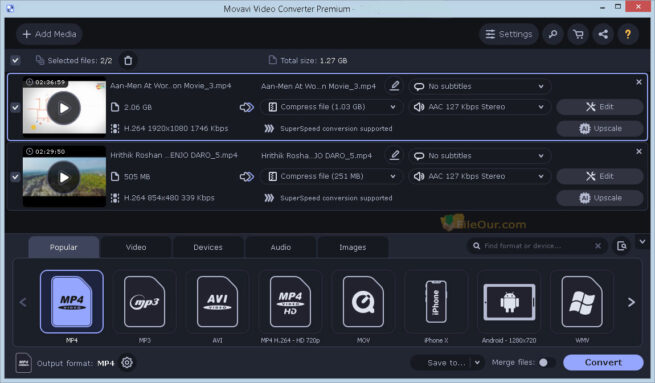Image resolution: width=655 pixels, height=383 pixels.
Task: Expand Compress file (1.03 GB) dropdown
Action: pyautogui.click(x=331, y=107)
